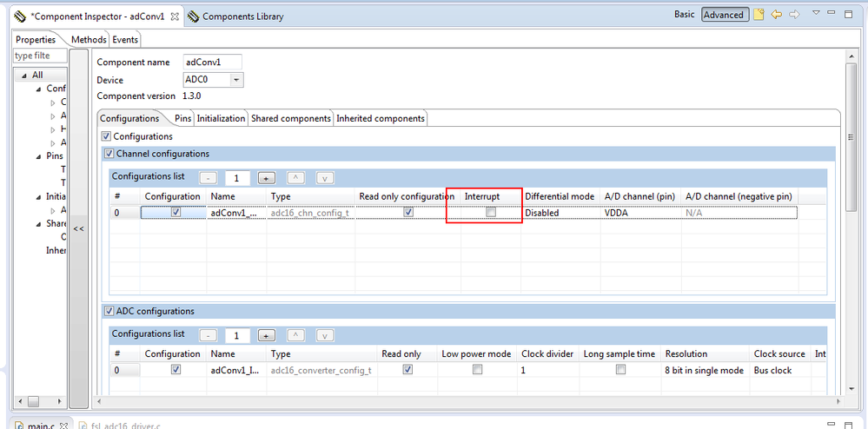The height and width of the screenshot is (429, 868).
Task: Go back using the yellow left arrow
Action: pos(776,15)
